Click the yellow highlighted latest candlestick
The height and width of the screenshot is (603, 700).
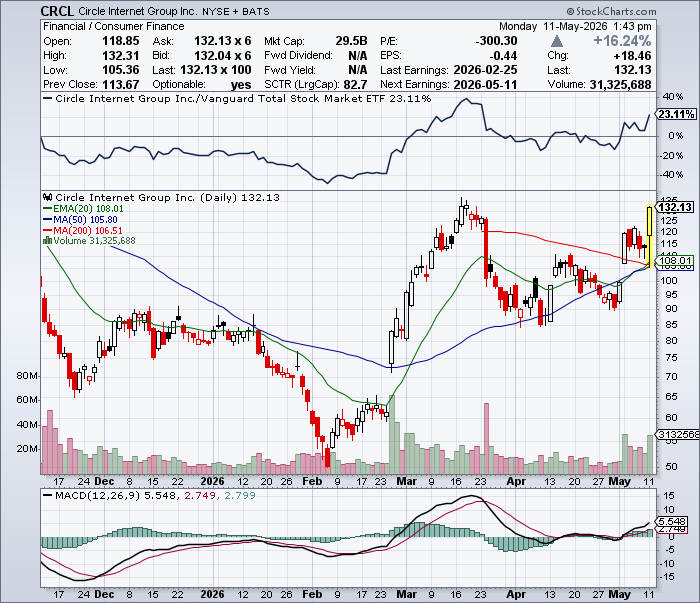[650, 237]
